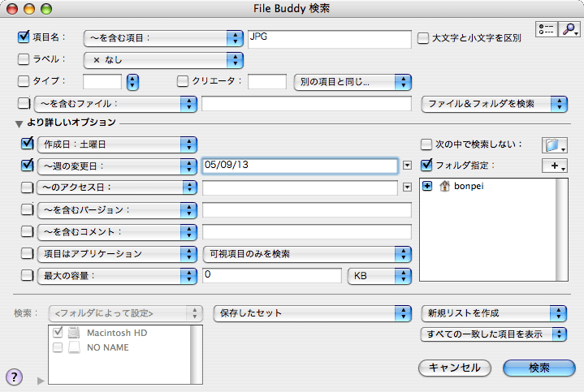Open the label なし dropdown
Screen dimensions: 584x392
tap(163, 60)
